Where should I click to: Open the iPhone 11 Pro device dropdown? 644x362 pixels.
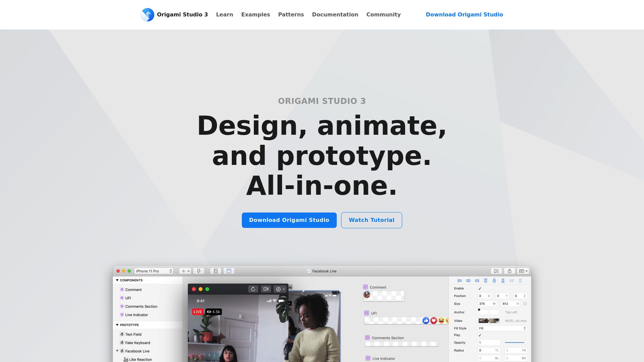[154, 271]
